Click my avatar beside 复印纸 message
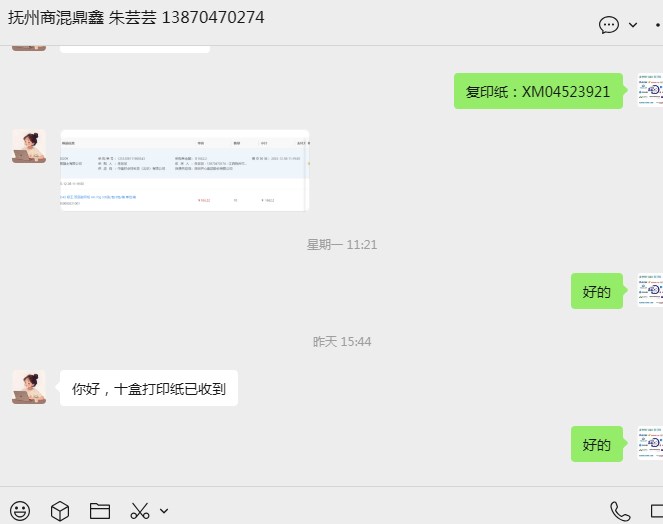Viewport: 663px width, 524px height. click(x=650, y=90)
